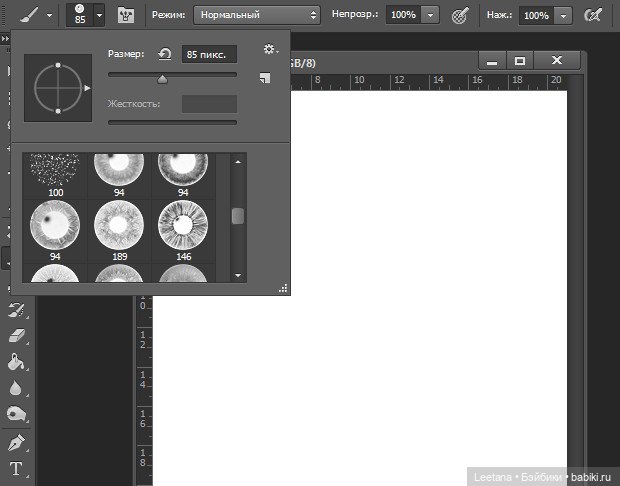Viewport: 620px width, 486px height.
Task: Select the Eraser tool
Action: tap(17, 335)
